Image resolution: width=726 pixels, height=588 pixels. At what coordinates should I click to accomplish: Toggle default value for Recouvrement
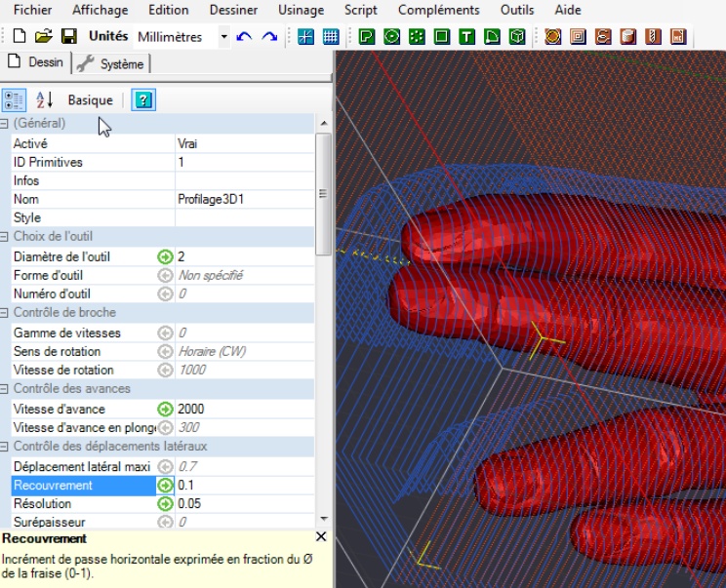point(165,485)
